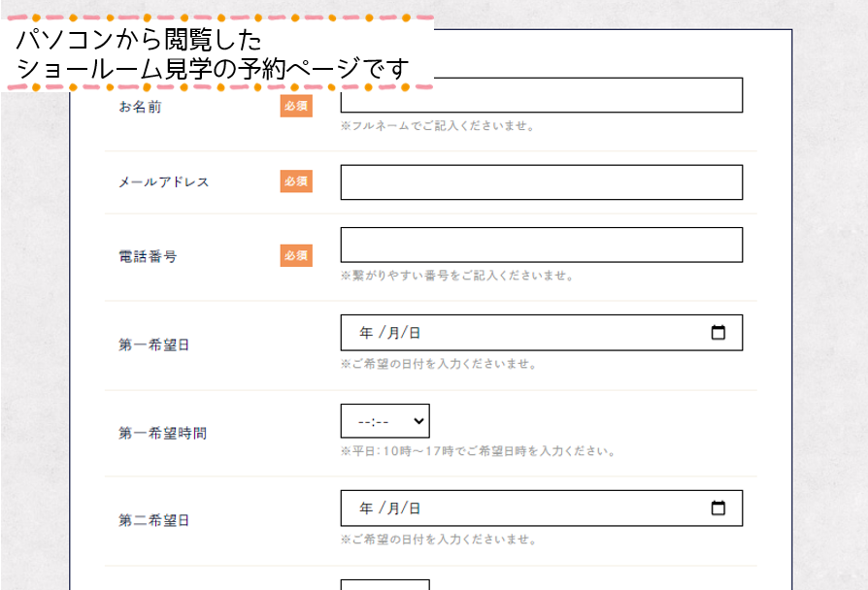Select the 年 segment in 第一希望日
This screenshot has width=868, height=590.
pyautogui.click(x=366, y=333)
